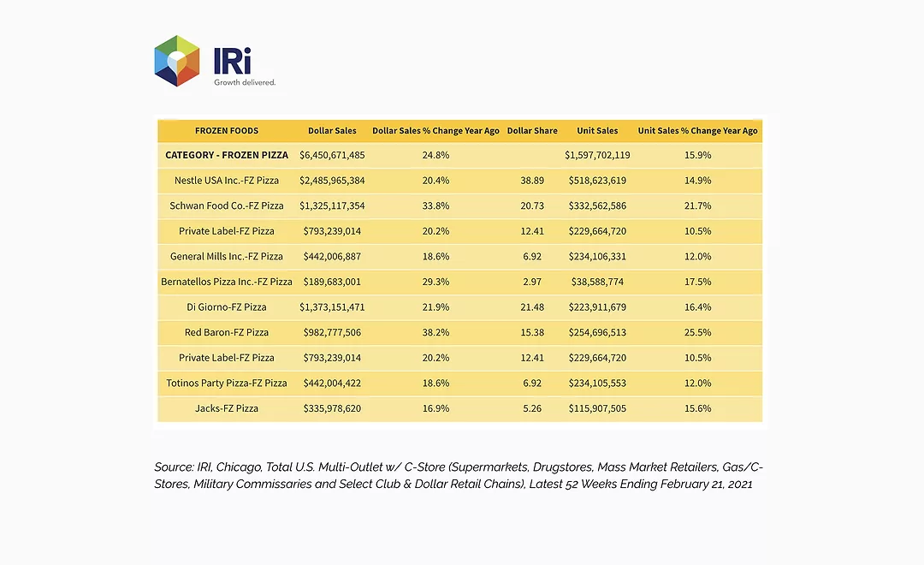Select the Dollar Sales column header
Screen dimensions: 924x565
(332, 131)
